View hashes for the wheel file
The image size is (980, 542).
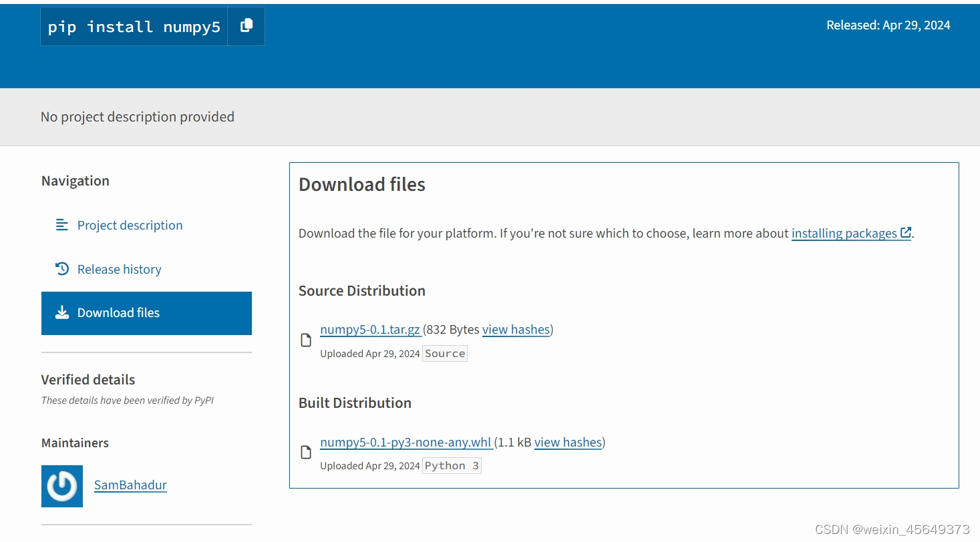568,442
